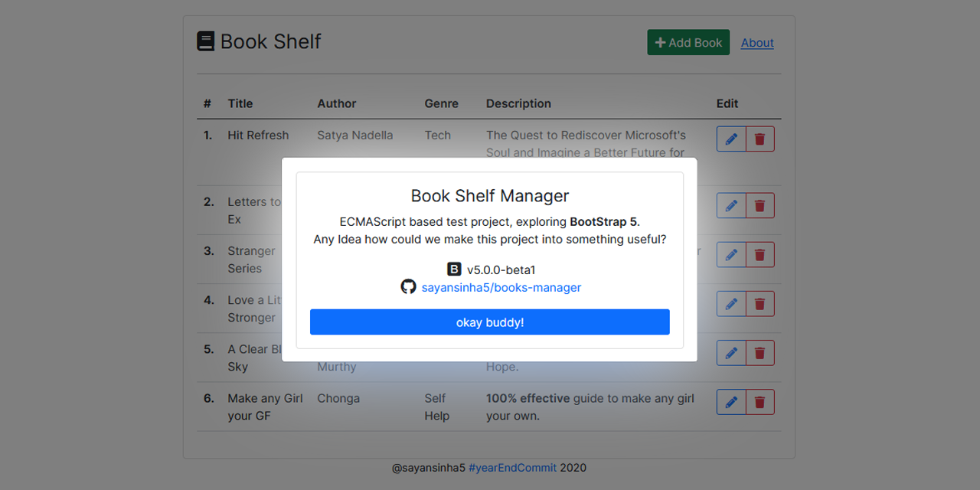
Task: Edit the Letters to Ex entry
Action: [731, 205]
